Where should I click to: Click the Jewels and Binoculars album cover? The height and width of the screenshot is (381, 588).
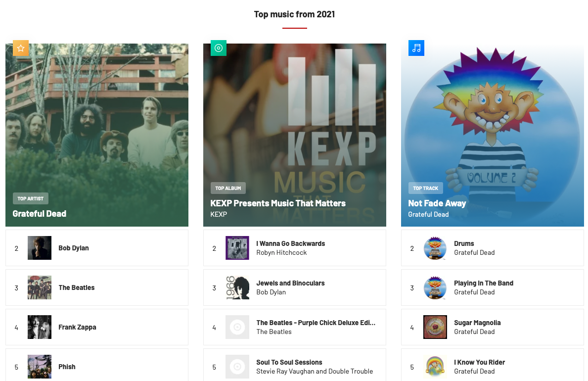click(x=237, y=287)
